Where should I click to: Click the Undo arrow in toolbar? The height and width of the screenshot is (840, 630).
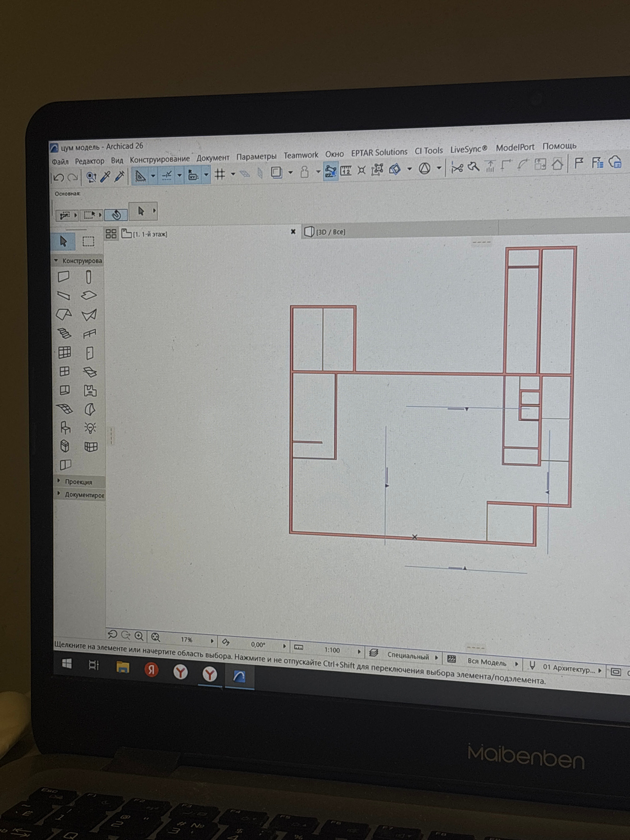58,178
